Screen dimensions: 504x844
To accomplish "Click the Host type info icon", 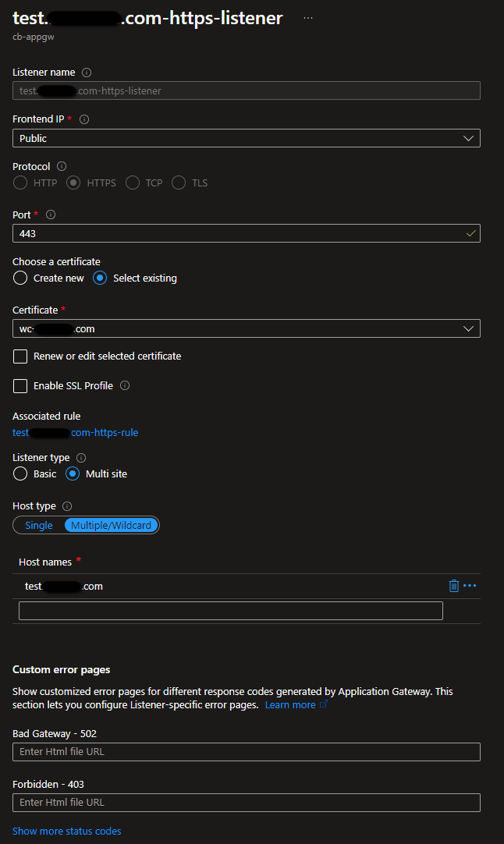I will [x=67, y=506].
